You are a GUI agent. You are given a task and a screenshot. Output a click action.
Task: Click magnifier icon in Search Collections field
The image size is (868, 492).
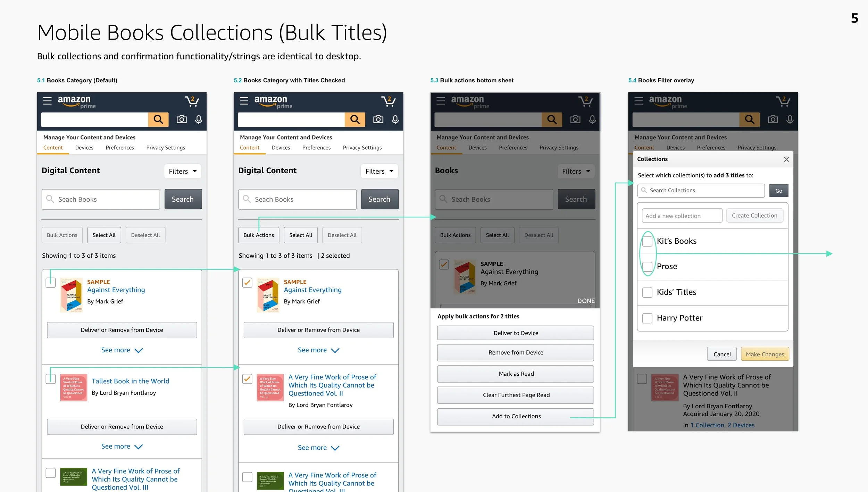[x=644, y=190]
